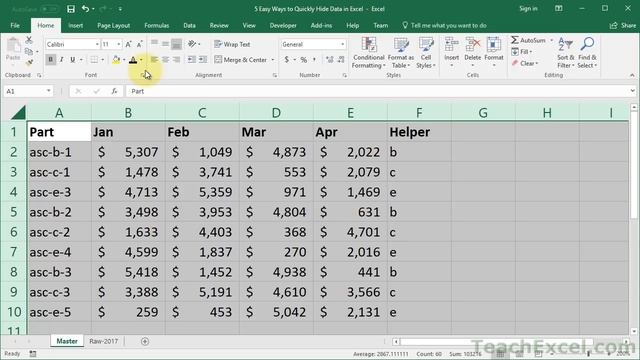Click the Increase Decimal icon
Screen dimensions: 640x360
pos(330,60)
